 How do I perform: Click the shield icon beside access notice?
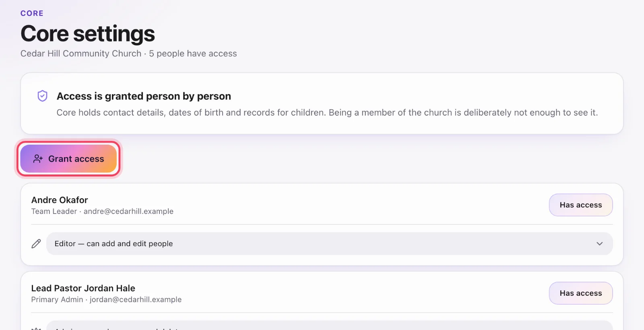click(x=42, y=96)
